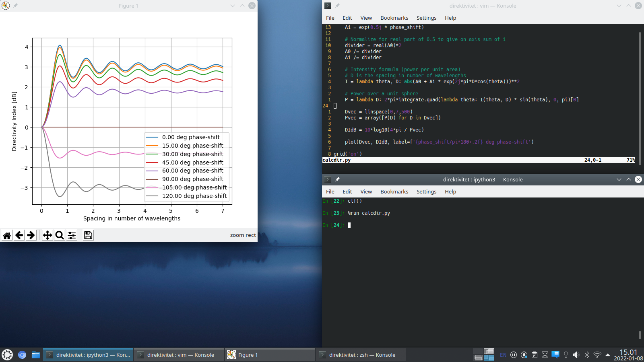Open the Wi-Fi networks tray menu
Screen dimensions: 644x362
pyautogui.click(x=597, y=355)
